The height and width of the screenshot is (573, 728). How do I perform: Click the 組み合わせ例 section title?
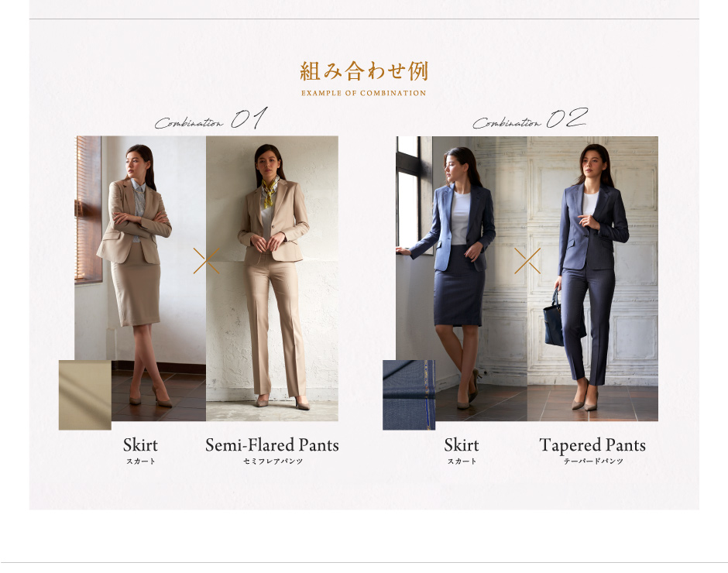click(x=363, y=71)
